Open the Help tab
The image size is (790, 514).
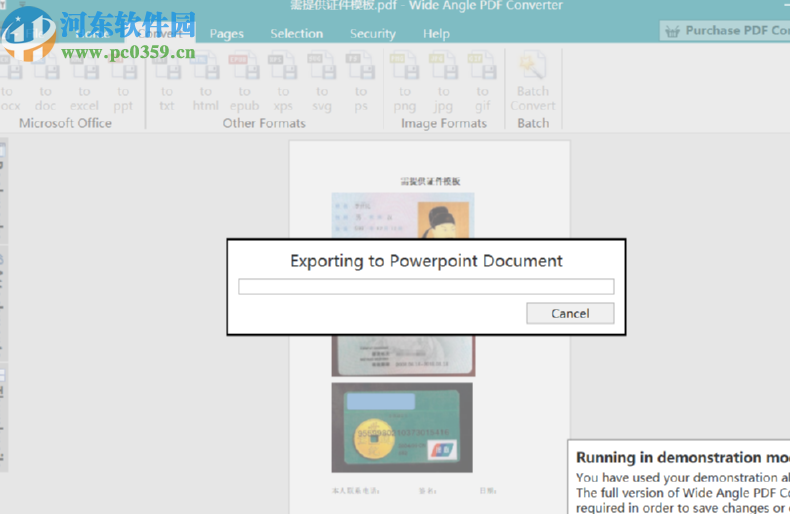pos(436,34)
